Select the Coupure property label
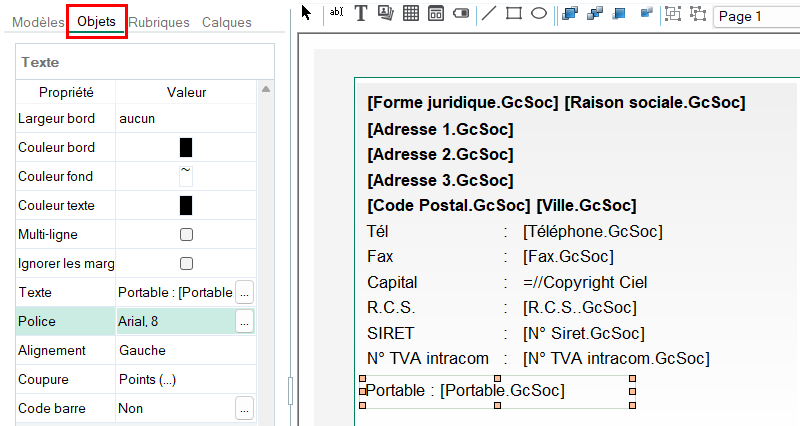This screenshot has height=426, width=800. (x=43, y=380)
